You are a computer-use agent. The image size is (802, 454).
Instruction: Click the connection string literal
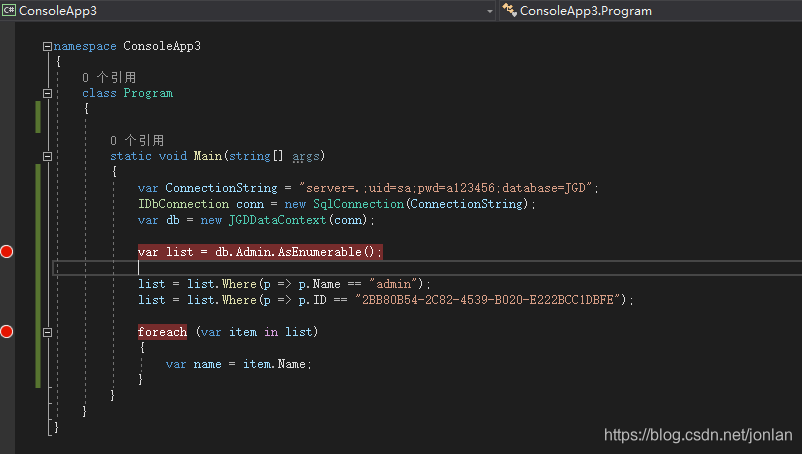point(445,188)
